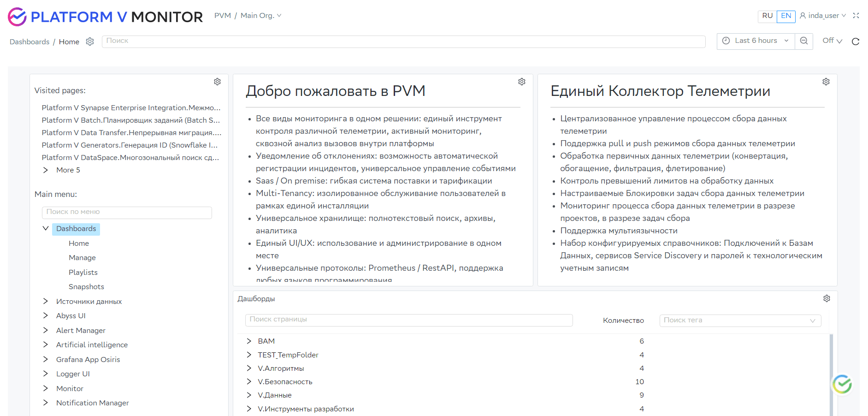Viewport: 868px width, 416px height.
Task: Click the Поиск по меню field
Action: coord(127,213)
